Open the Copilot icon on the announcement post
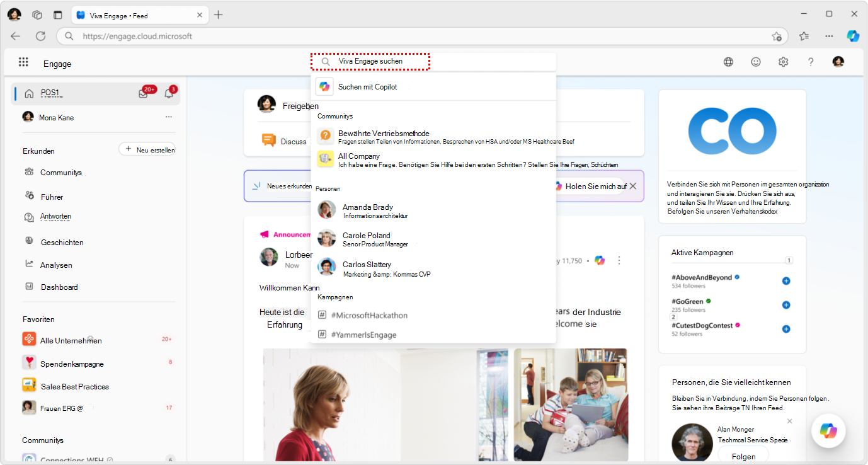Viewport: 868px width, 465px height. [x=600, y=260]
